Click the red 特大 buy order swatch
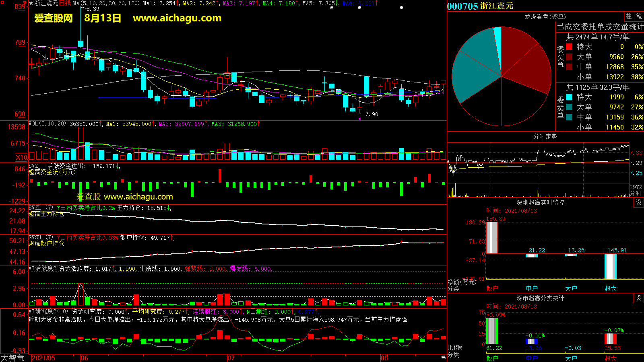 (569, 47)
